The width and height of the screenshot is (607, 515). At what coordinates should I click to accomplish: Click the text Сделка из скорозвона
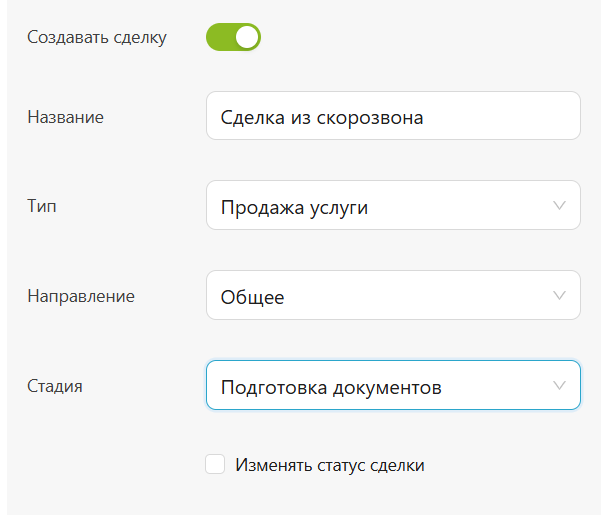tap(322, 117)
